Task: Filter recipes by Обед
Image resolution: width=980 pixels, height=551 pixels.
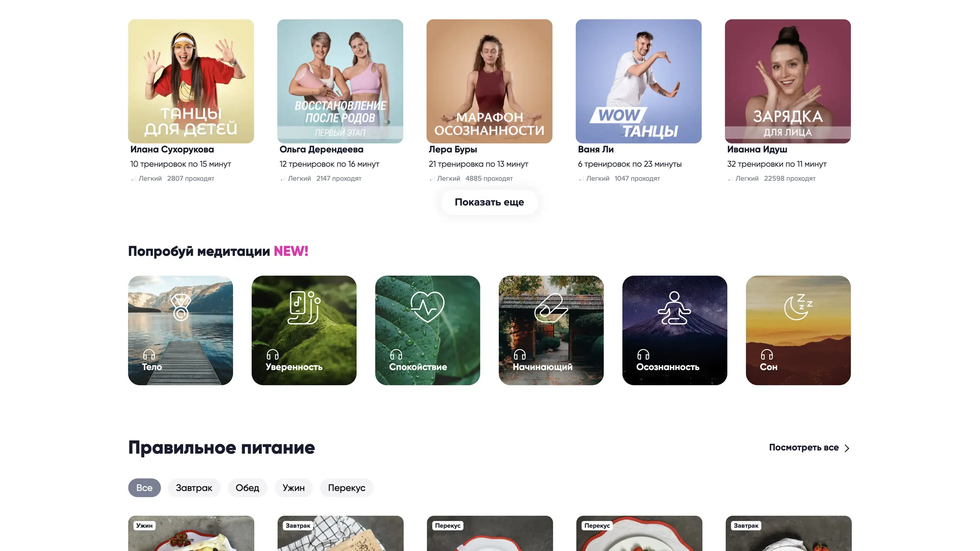Action: 247,487
